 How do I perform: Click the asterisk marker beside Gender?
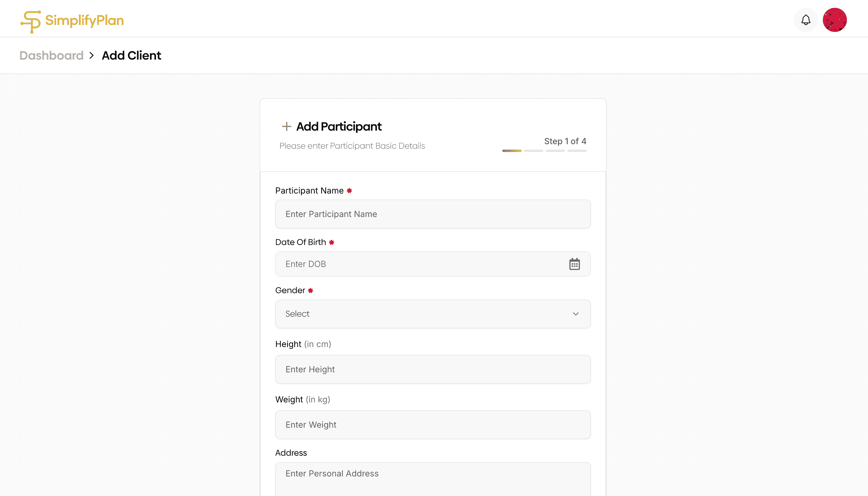pyautogui.click(x=310, y=290)
